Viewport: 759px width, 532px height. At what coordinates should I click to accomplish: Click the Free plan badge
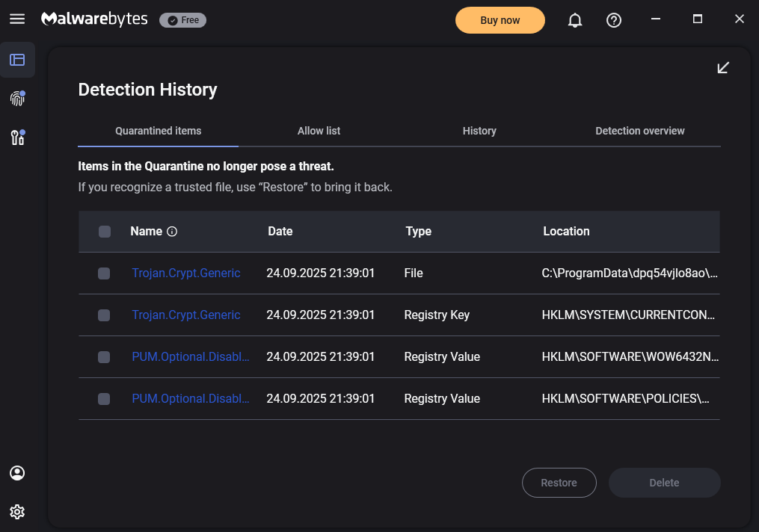coord(183,20)
